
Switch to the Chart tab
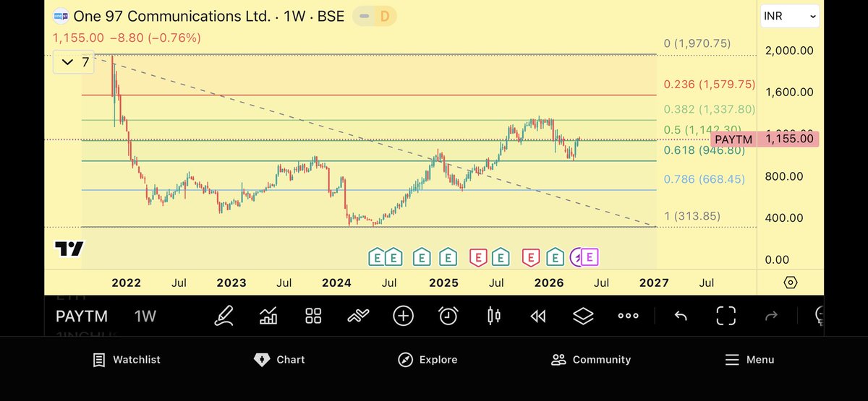click(279, 359)
